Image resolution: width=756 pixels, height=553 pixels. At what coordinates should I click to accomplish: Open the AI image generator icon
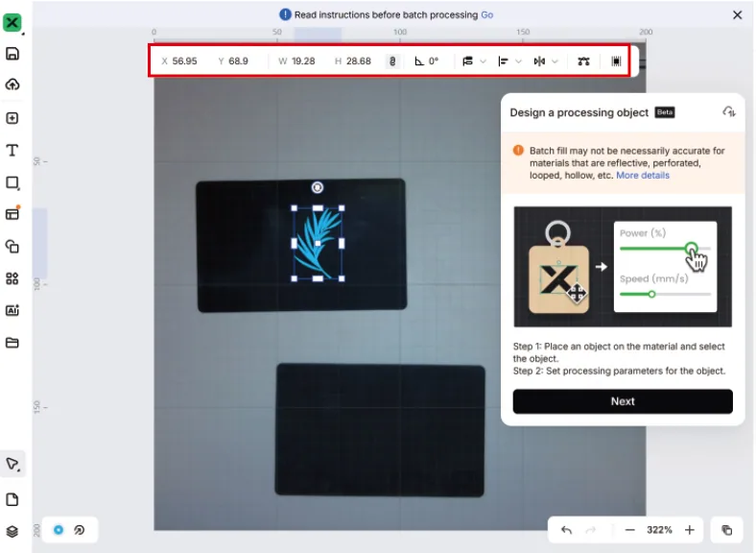pyautogui.click(x=12, y=310)
